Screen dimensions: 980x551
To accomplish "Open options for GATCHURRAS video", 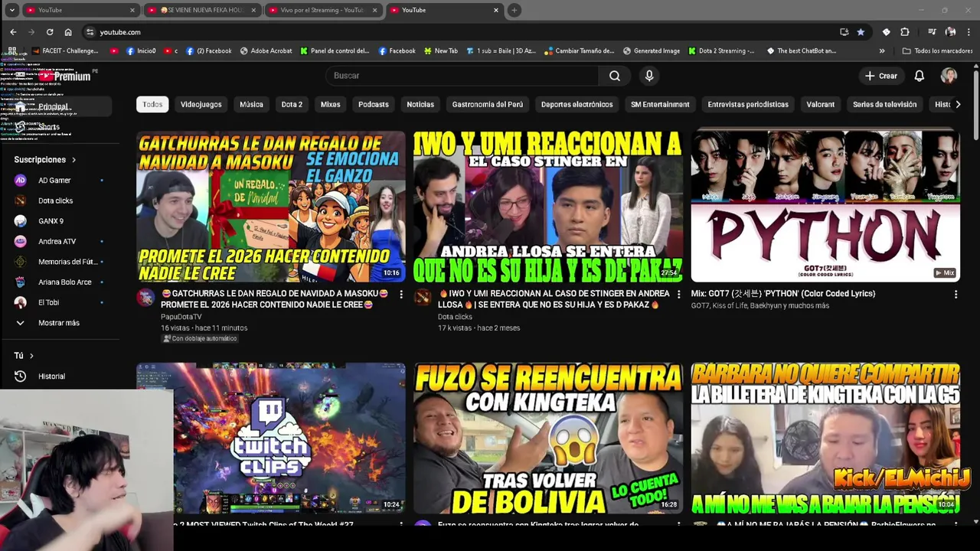I will pos(400,294).
